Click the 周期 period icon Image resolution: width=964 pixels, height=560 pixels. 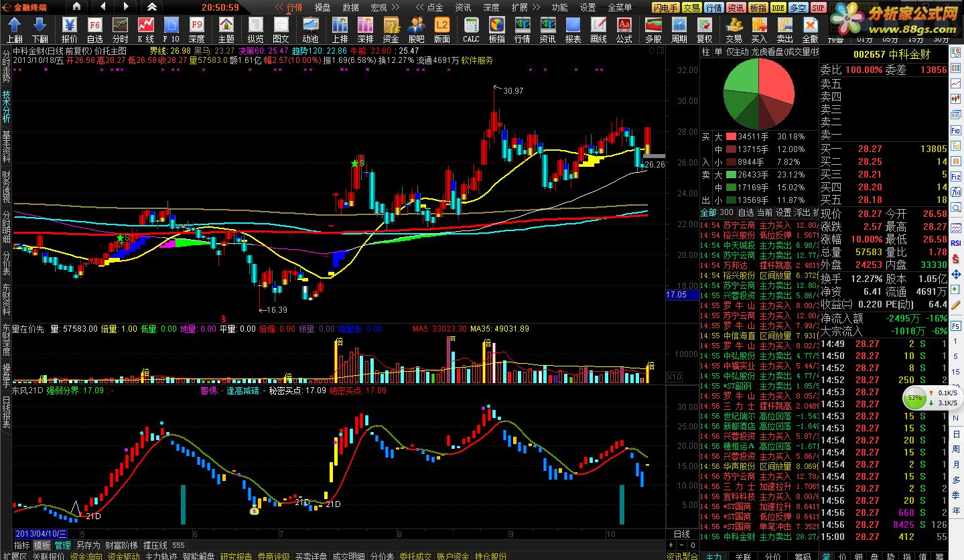tap(679, 25)
